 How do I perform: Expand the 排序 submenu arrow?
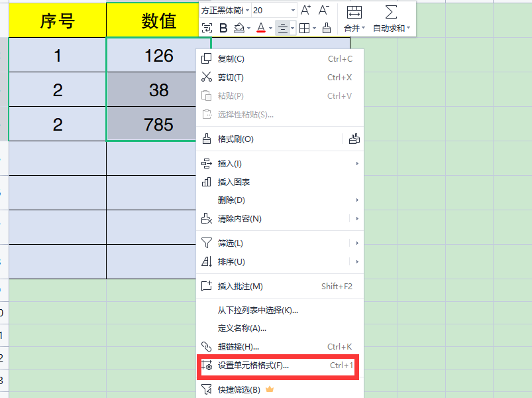(357, 262)
